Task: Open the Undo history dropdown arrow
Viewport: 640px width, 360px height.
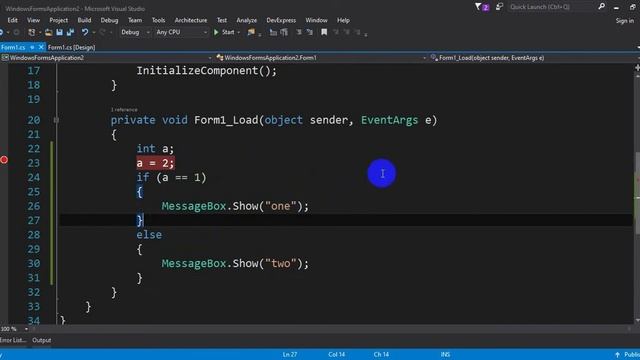Action: tap(93, 32)
